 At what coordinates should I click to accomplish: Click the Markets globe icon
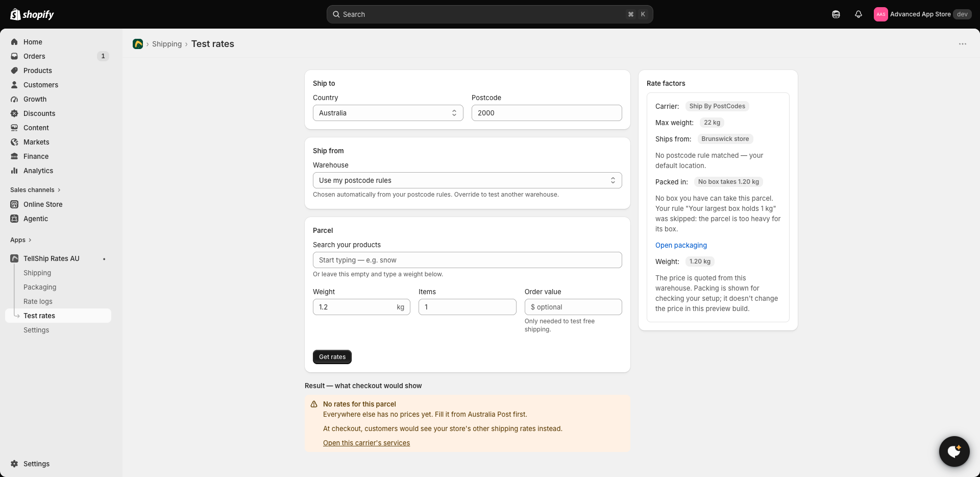tap(14, 142)
